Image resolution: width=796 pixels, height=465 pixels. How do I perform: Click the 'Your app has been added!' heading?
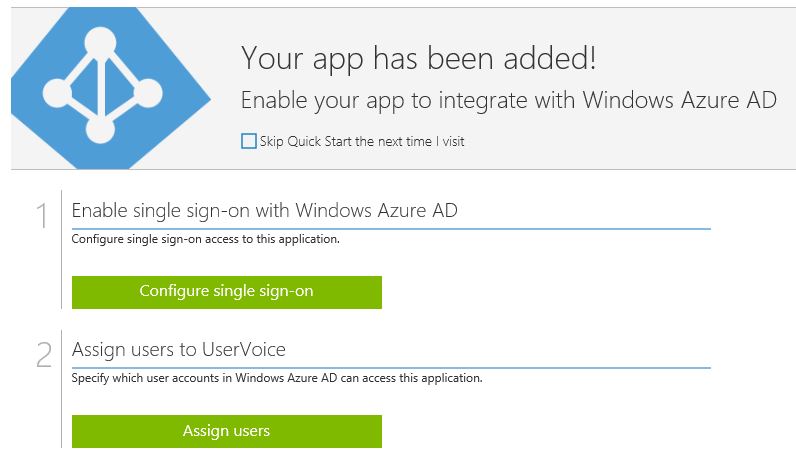419,58
